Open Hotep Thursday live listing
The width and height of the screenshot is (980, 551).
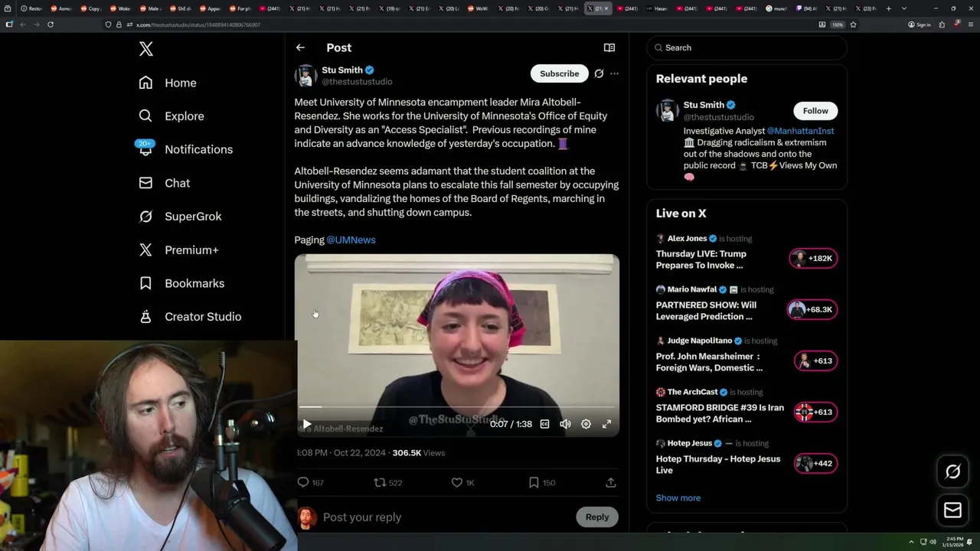coord(746,458)
